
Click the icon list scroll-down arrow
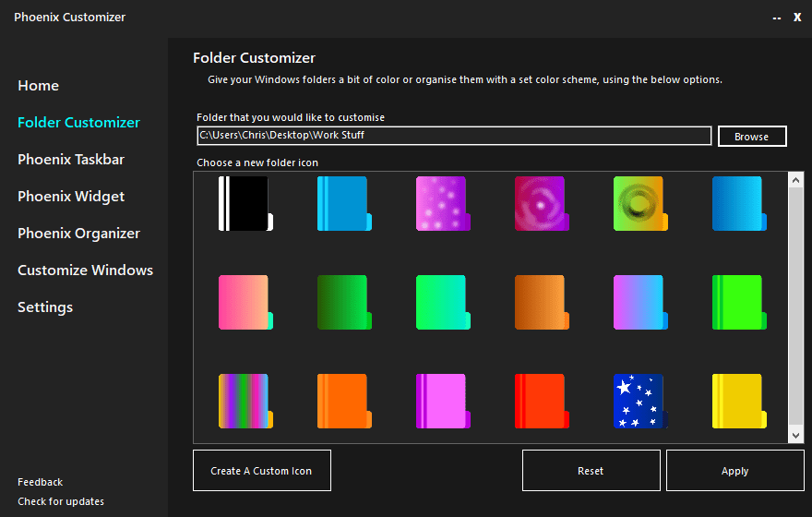796,436
